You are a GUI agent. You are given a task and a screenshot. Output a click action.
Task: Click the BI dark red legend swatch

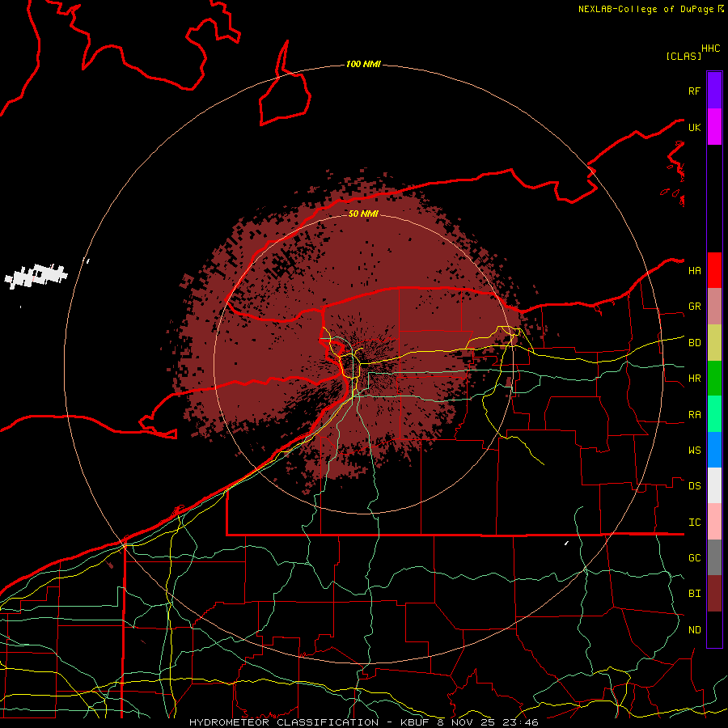(x=714, y=594)
